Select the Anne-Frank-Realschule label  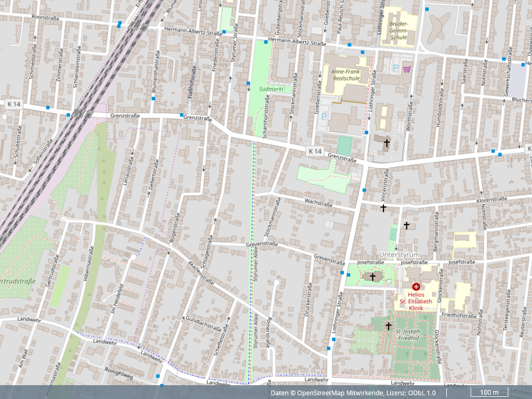[346, 74]
